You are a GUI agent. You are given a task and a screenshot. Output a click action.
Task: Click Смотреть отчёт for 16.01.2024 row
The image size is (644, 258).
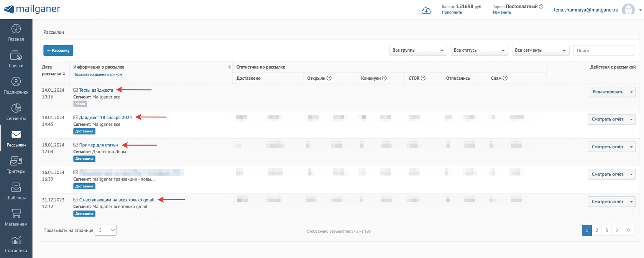(x=608, y=174)
